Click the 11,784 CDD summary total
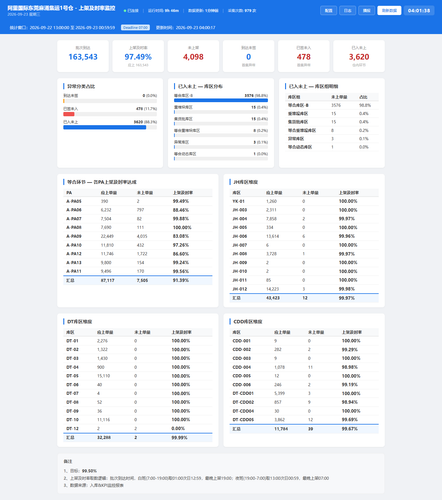Viewport: 442px width, 500px height. pos(281,429)
